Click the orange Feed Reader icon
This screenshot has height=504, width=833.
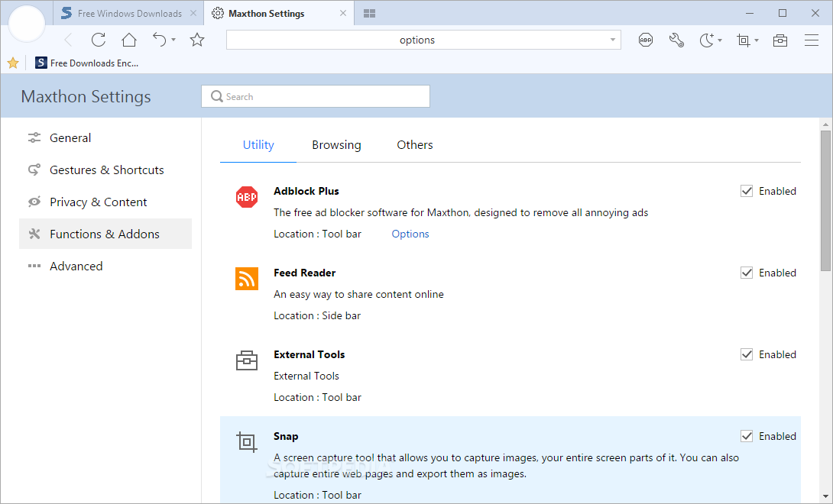[247, 279]
